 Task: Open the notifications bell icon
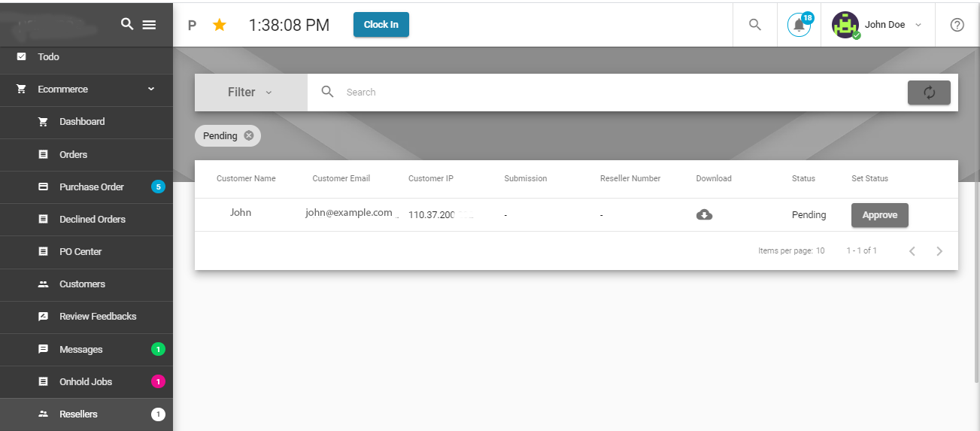799,25
